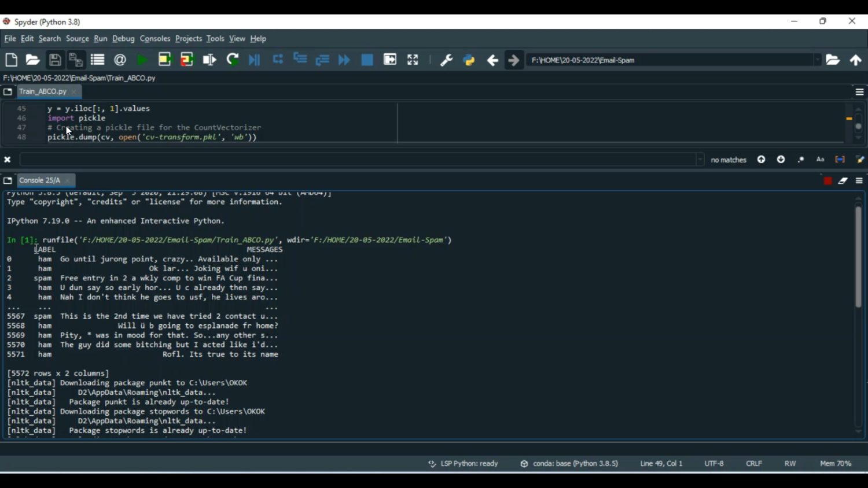Screen dimensions: 868x488
Task: Click the find next down-arrow button
Action: pos(781,160)
